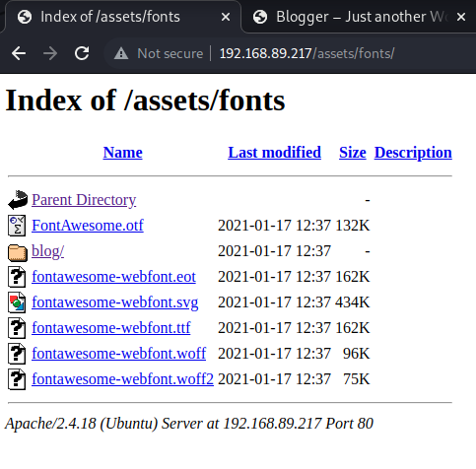Close the Index of /assets/fonts tab
The image size is (476, 469).
[x=226, y=17]
